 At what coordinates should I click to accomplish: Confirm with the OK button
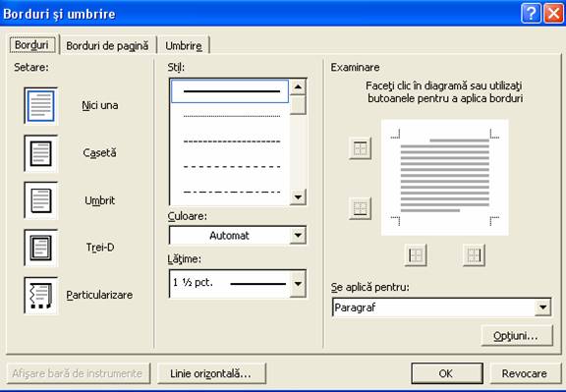point(447,373)
